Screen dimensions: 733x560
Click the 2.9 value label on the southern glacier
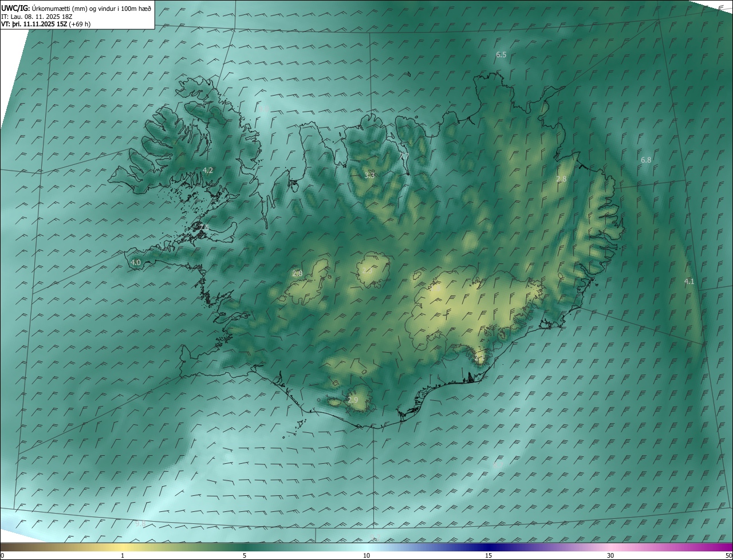click(x=353, y=400)
